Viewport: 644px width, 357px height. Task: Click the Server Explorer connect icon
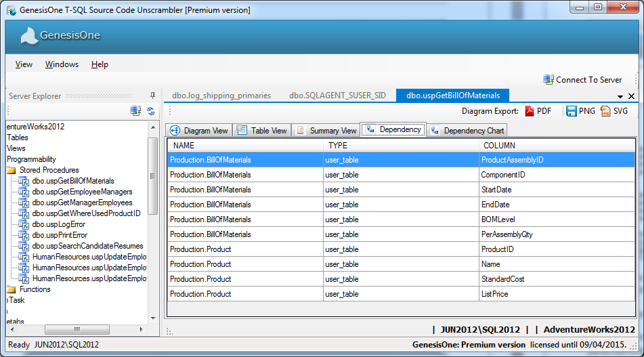tap(135, 110)
